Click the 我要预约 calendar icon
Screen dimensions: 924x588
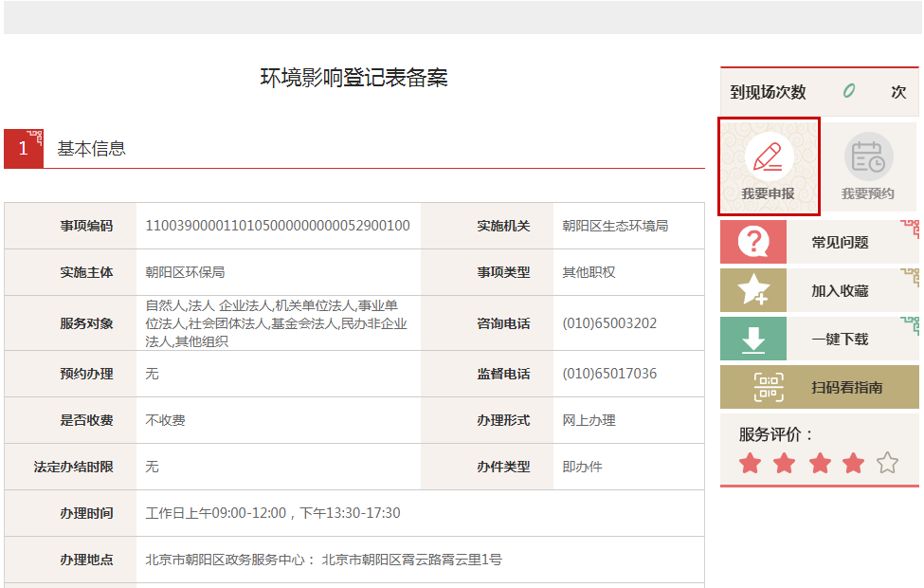click(x=867, y=156)
